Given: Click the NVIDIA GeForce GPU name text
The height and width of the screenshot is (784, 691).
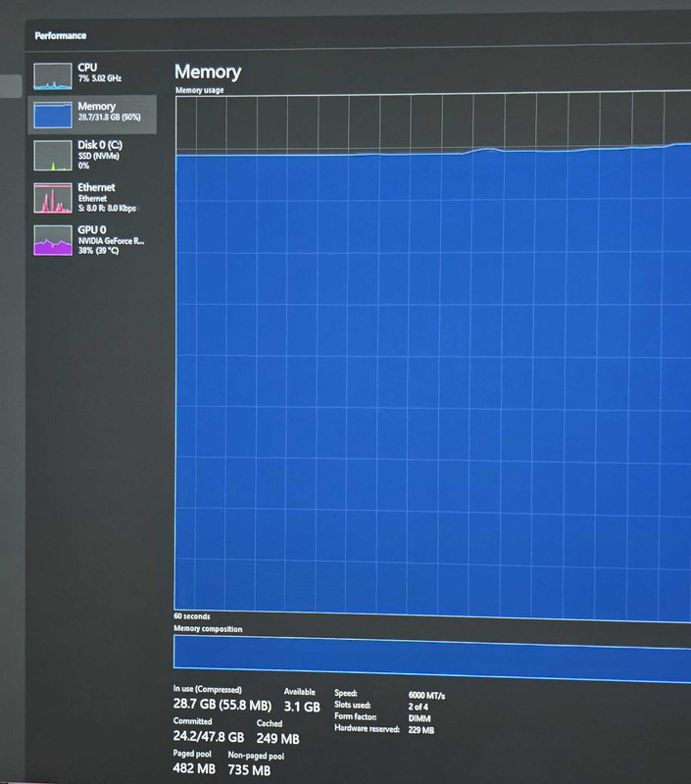Looking at the screenshot, I should click(111, 241).
